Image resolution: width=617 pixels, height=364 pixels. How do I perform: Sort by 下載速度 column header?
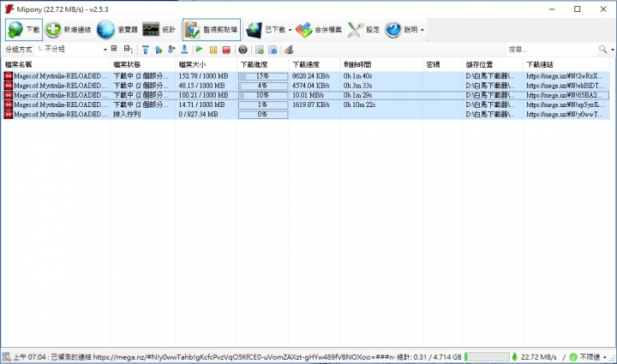tap(314, 64)
